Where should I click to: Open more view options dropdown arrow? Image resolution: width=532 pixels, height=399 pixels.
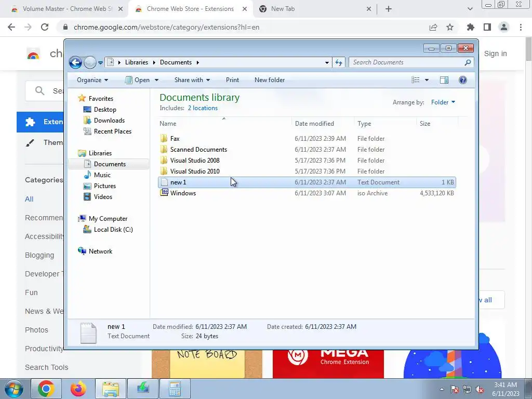[x=427, y=80]
